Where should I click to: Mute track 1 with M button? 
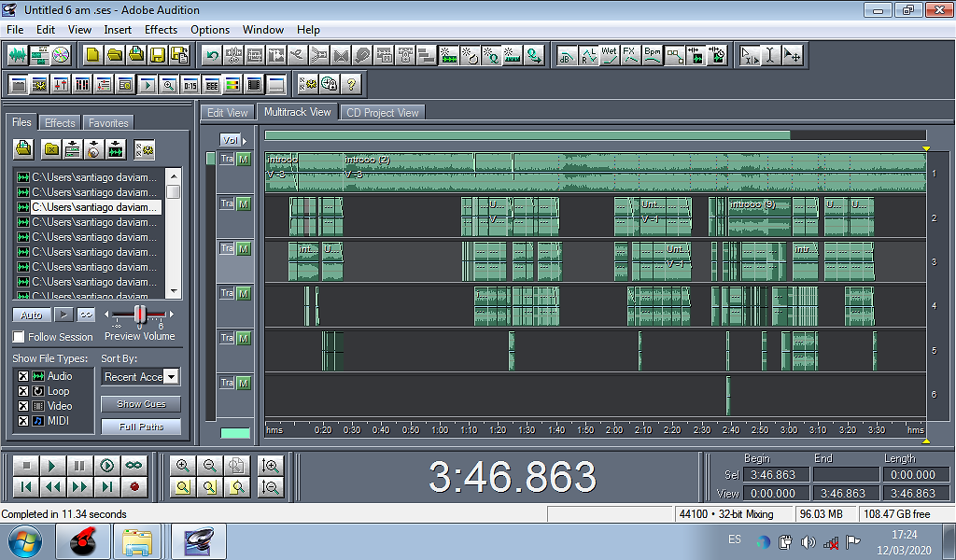pos(244,159)
